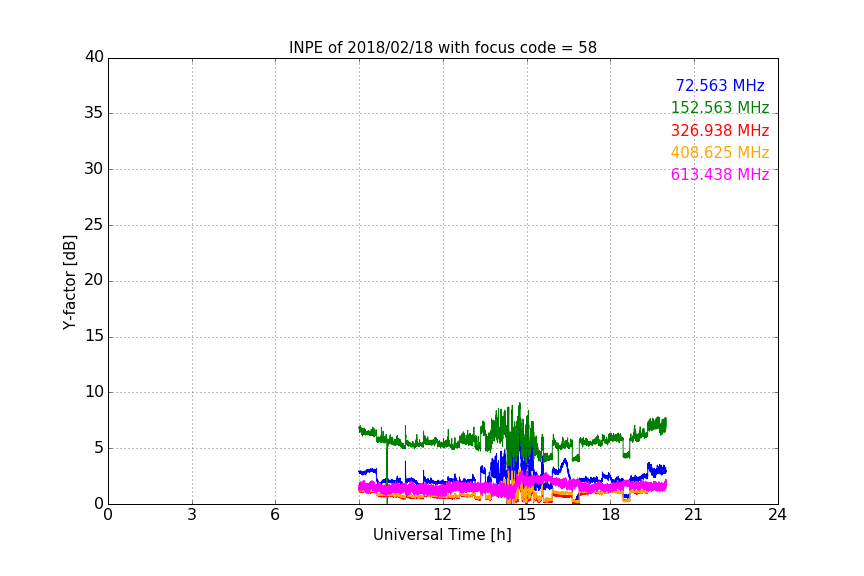Click the y-axis tick label 20
The width and height of the screenshot is (864, 576).
coord(94,280)
